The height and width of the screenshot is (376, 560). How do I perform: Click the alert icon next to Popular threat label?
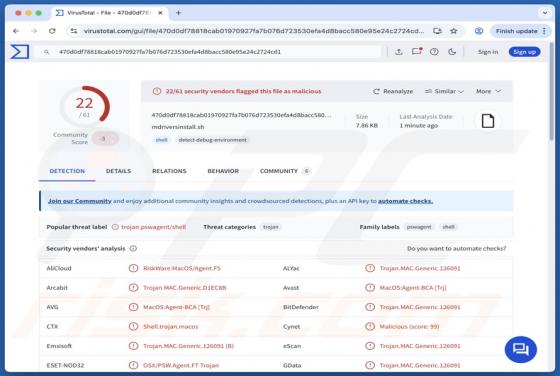115,227
